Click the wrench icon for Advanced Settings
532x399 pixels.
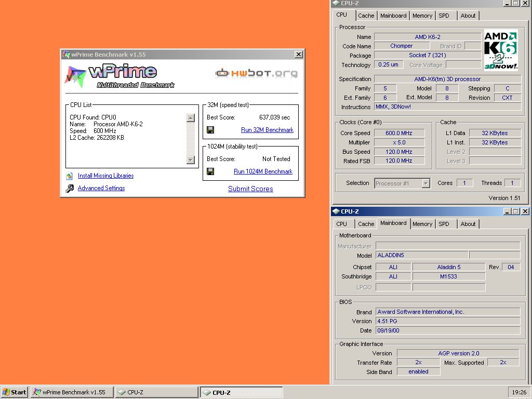tap(70, 188)
